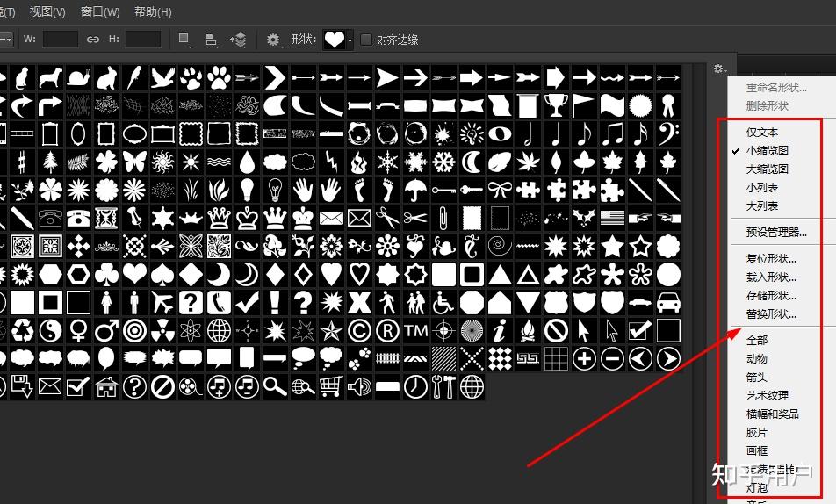Load the 箭头 shape set

(x=757, y=377)
